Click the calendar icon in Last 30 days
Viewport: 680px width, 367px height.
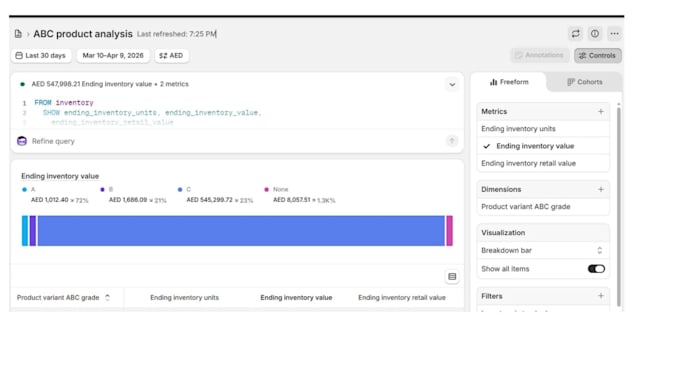tap(19, 56)
